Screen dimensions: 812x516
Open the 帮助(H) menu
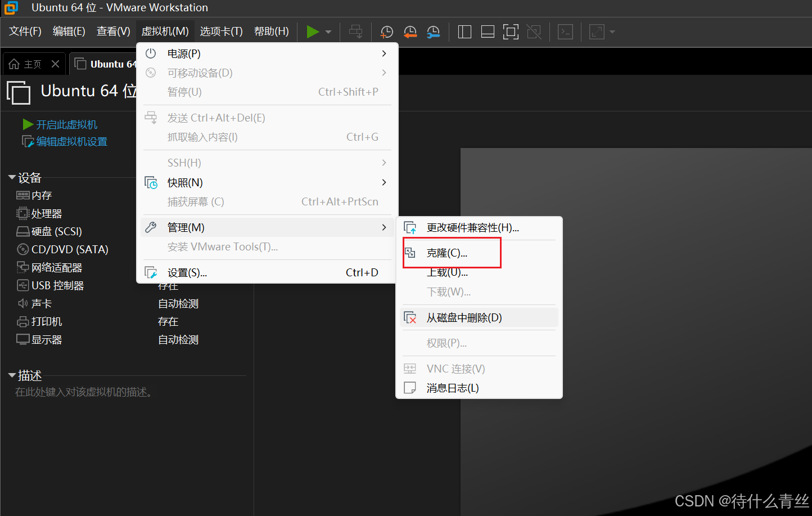point(271,32)
